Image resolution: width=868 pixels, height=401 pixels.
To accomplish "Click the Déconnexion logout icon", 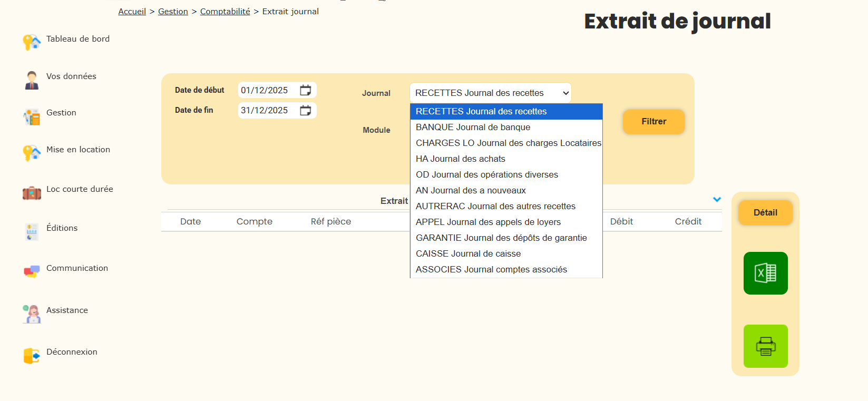I will pos(32,356).
